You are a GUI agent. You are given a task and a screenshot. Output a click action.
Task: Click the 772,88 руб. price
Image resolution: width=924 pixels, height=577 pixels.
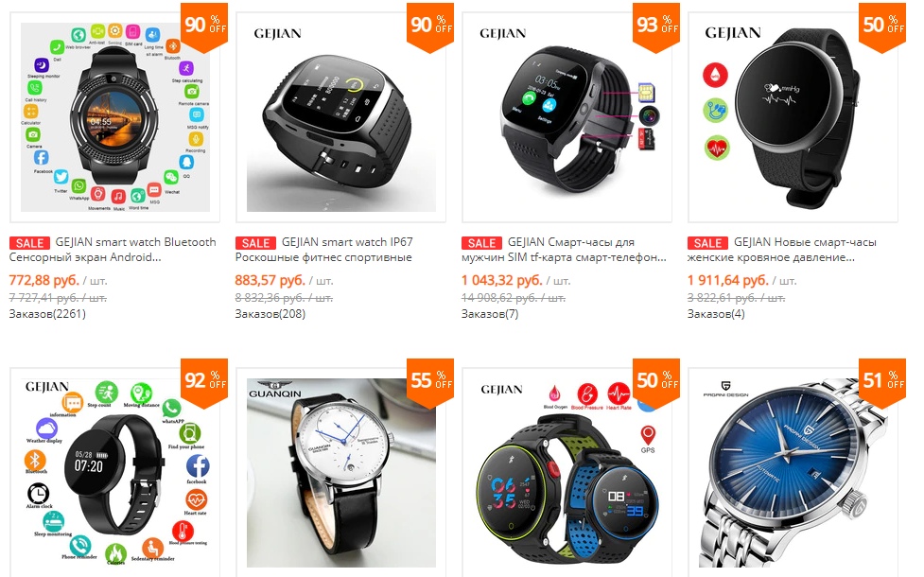pos(44,280)
